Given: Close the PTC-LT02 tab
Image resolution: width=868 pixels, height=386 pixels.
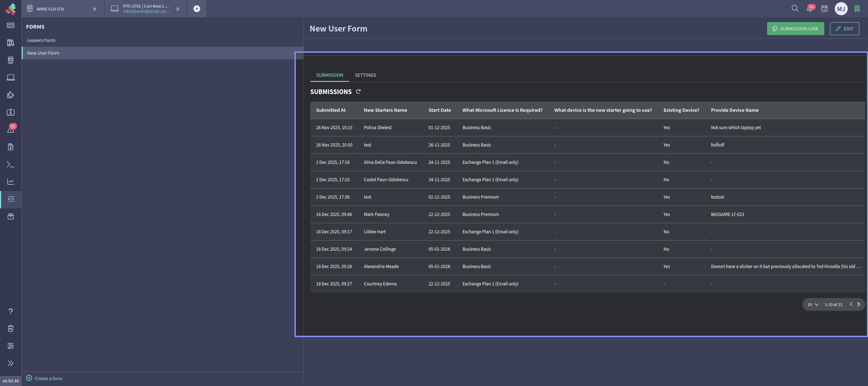Looking at the screenshot, I should coord(178,9).
